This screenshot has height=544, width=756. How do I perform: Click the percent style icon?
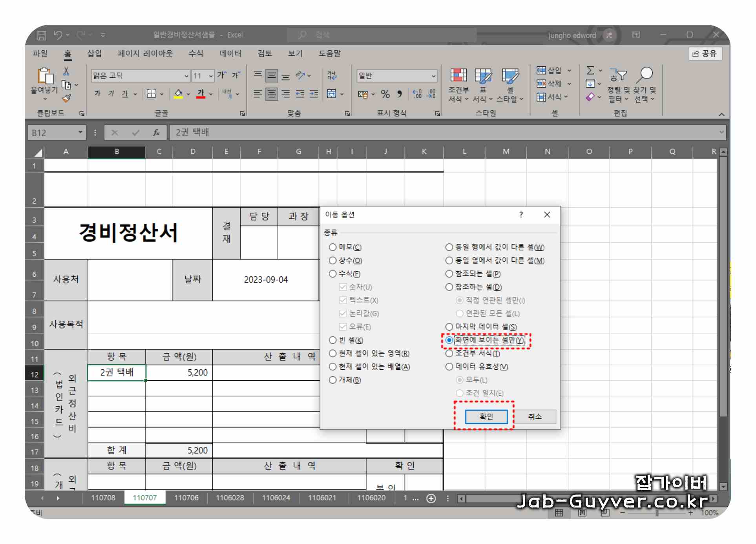pyautogui.click(x=385, y=94)
